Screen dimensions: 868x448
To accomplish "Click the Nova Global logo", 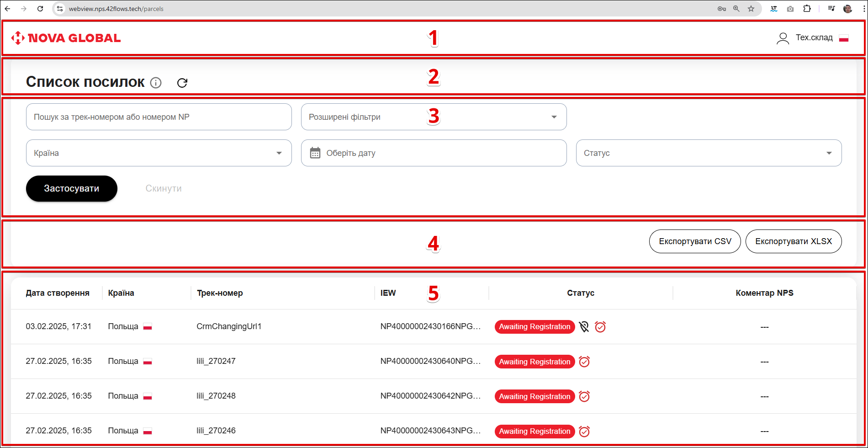I will 66,38.
